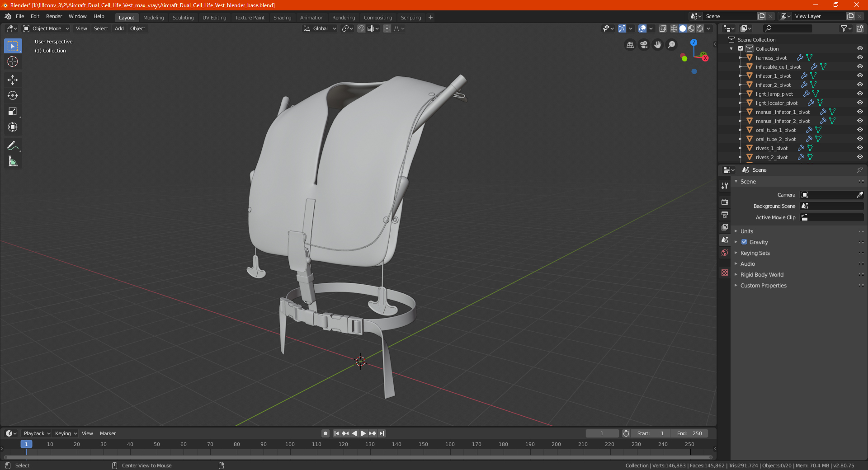Screen dimensions: 868x470
Task: Open the Playback dropdown in timeline
Action: 37,433
